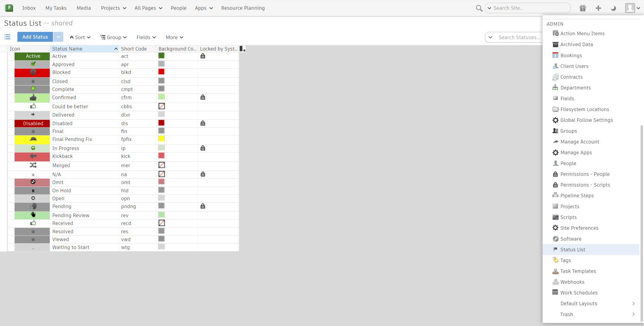This screenshot has height=326, width=644.
Task: Open Trash submenu
Action: click(591, 314)
